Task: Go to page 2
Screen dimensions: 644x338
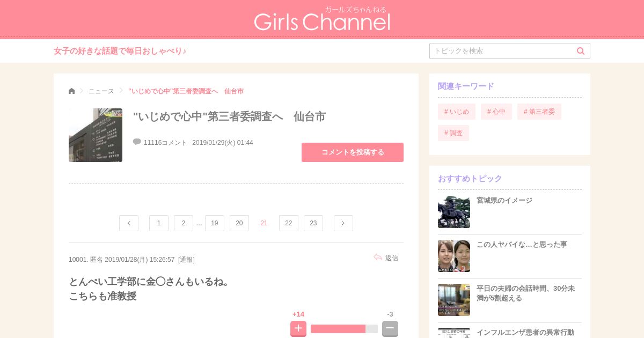Action: point(184,223)
